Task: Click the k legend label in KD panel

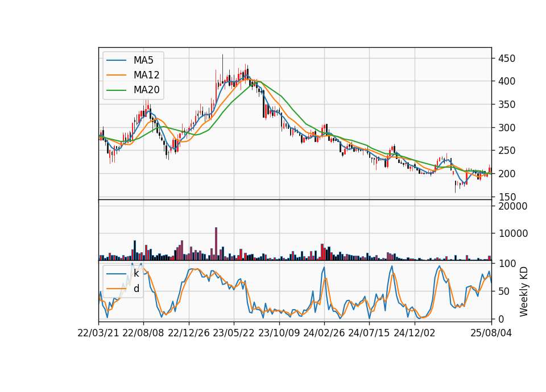Action: click(x=136, y=273)
